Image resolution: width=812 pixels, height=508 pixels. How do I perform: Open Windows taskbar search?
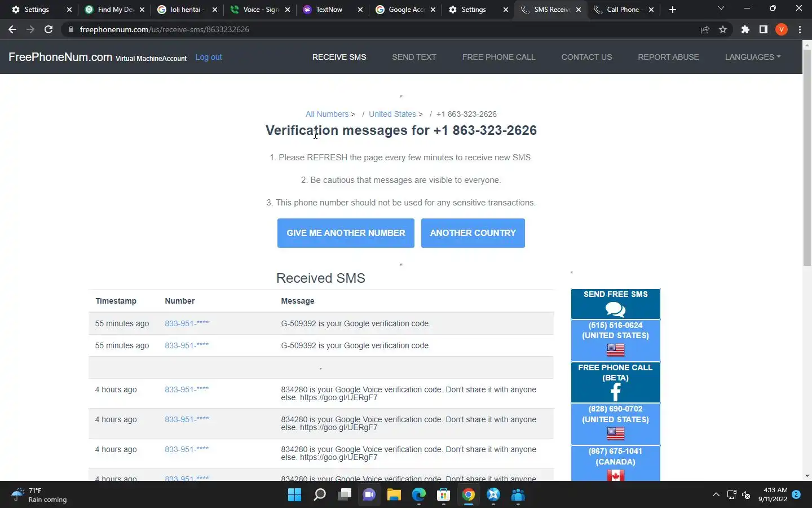click(319, 495)
